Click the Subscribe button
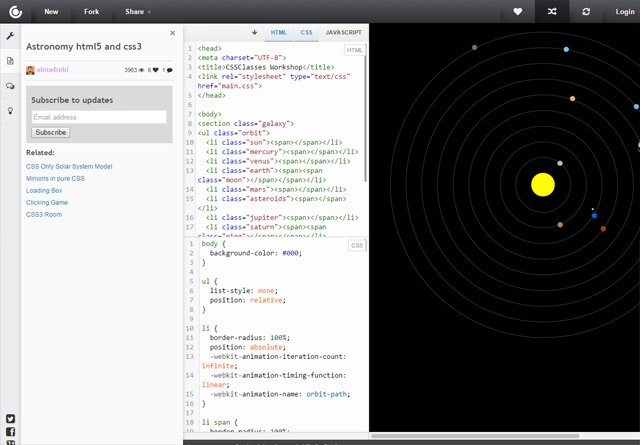Viewport: 640px width, 445px height. [51, 132]
